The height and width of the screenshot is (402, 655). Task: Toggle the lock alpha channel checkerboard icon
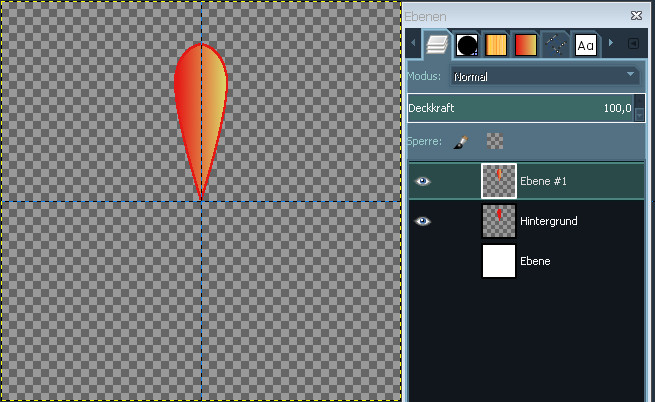494,142
